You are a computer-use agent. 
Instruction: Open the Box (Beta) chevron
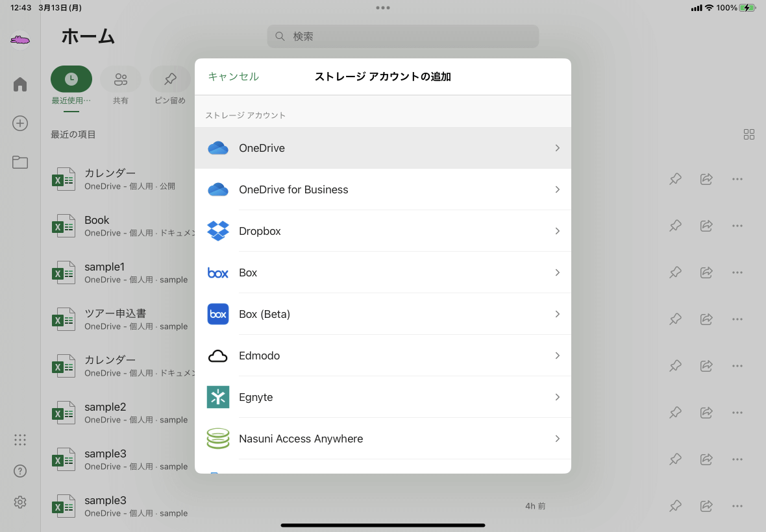[x=557, y=314]
